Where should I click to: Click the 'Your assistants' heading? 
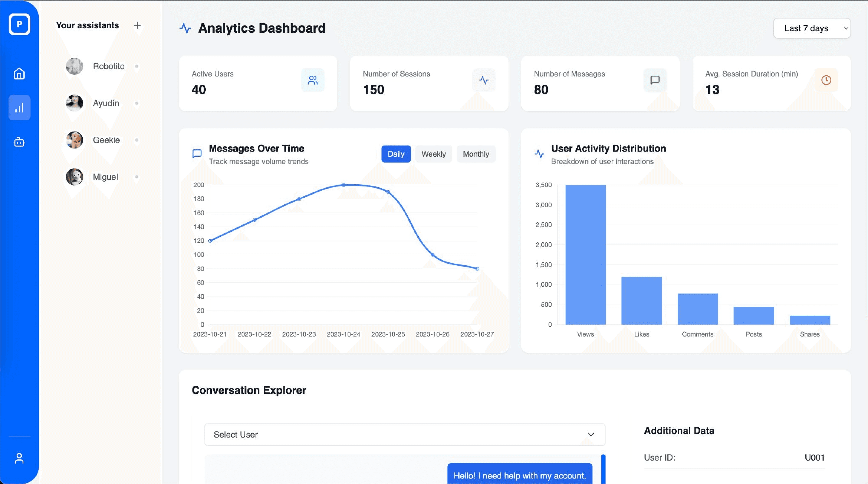tap(87, 25)
